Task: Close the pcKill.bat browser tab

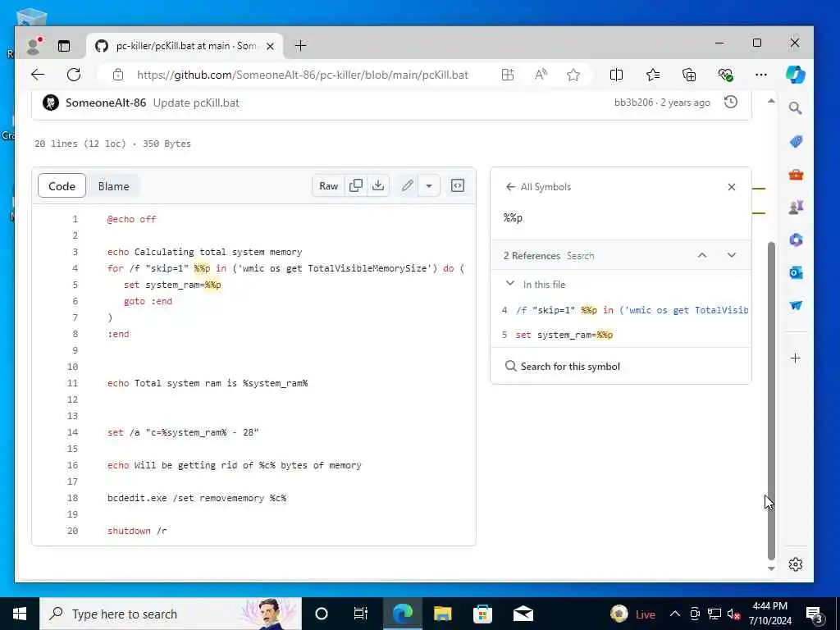Action: pos(271,46)
